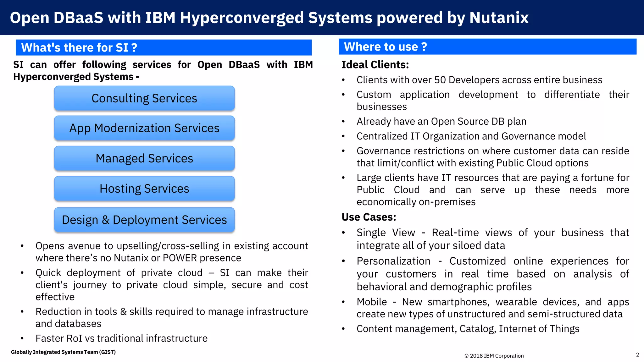Click Centralized IT Organization and Governance text

[471, 136]
